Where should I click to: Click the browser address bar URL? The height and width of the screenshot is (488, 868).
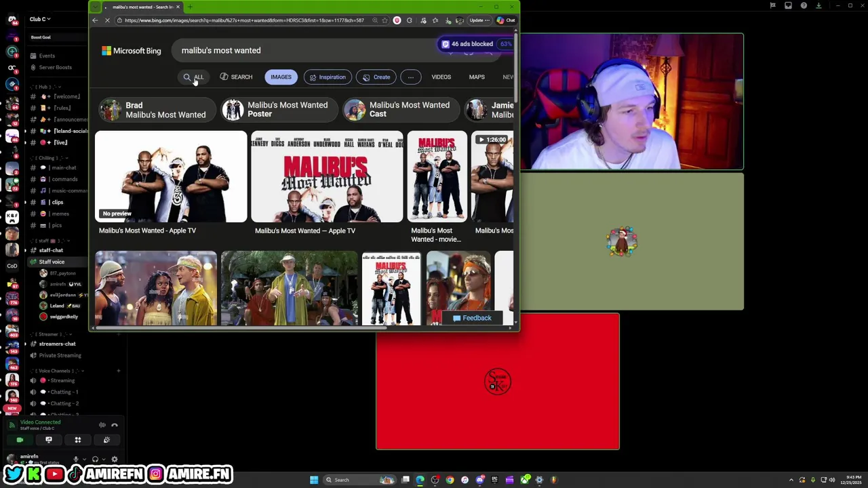244,20
